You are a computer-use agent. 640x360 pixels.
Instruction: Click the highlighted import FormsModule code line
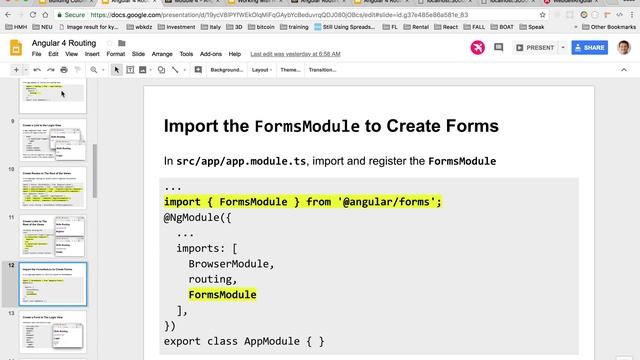tap(302, 202)
